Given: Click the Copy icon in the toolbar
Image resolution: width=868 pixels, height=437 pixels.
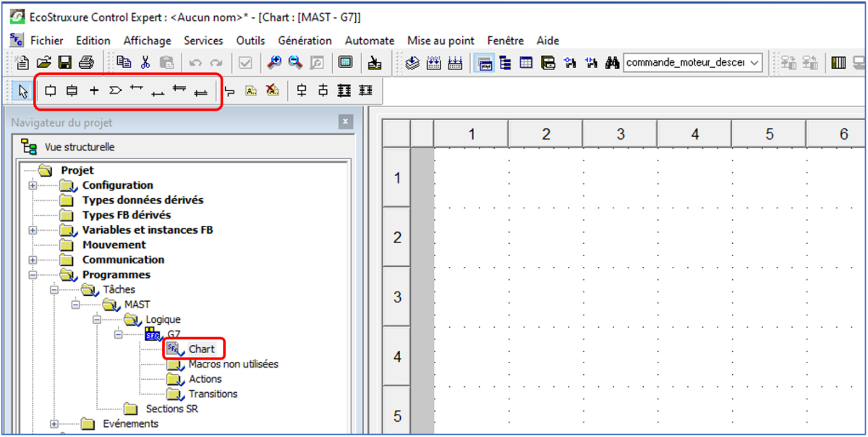Looking at the screenshot, I should (x=124, y=63).
